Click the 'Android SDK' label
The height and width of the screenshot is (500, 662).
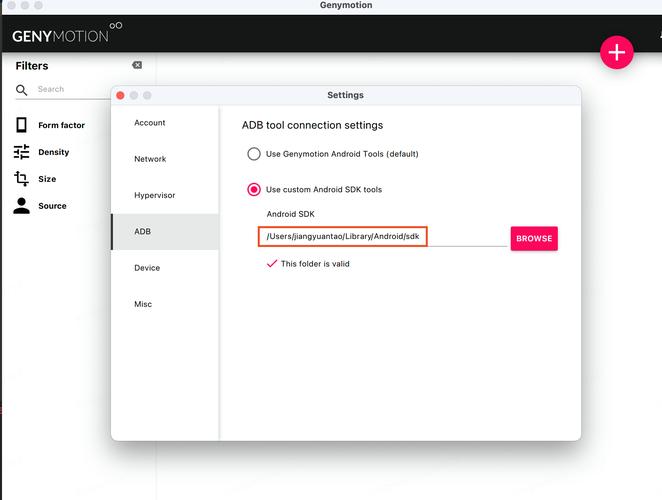(290, 214)
